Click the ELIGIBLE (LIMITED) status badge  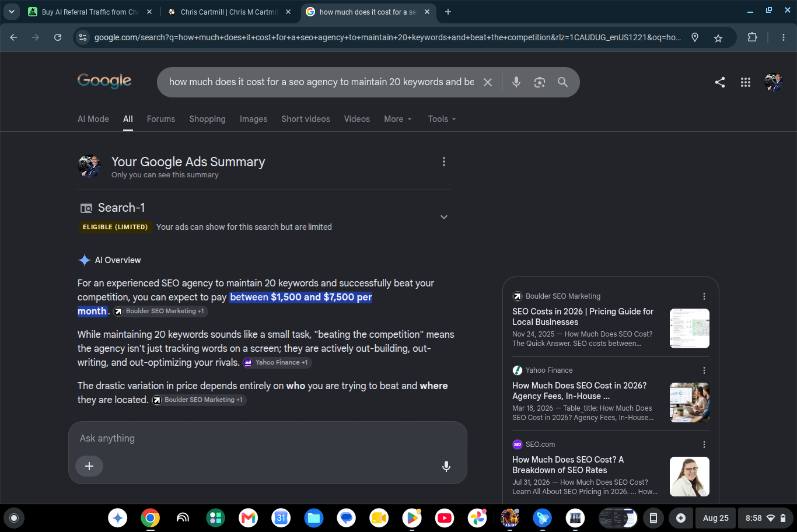(x=116, y=228)
